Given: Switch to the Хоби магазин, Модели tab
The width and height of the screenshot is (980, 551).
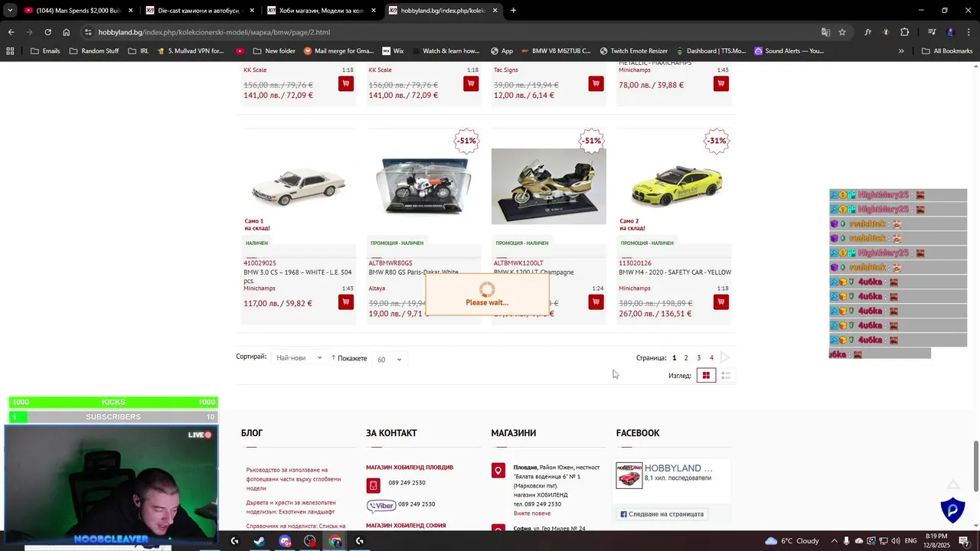Looking at the screenshot, I should (x=320, y=11).
